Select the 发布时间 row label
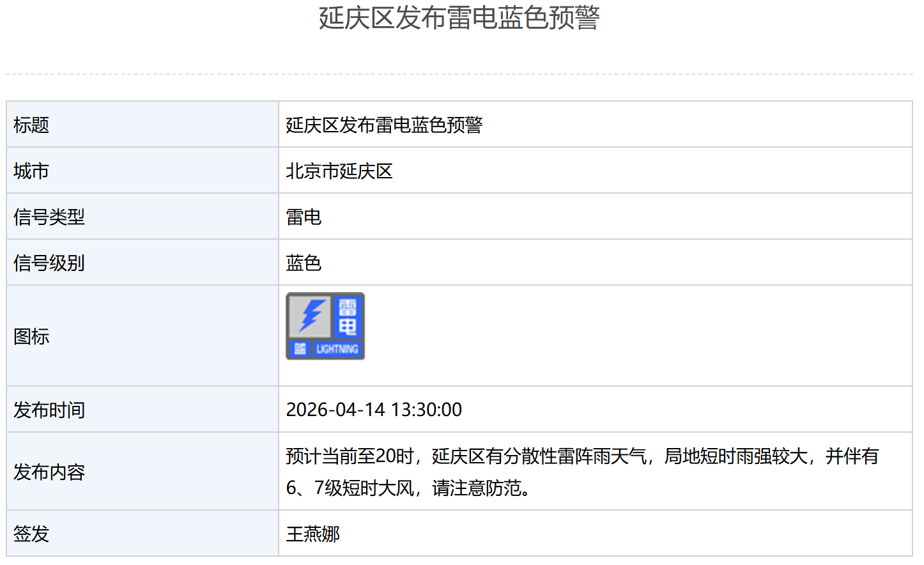 click(49, 410)
